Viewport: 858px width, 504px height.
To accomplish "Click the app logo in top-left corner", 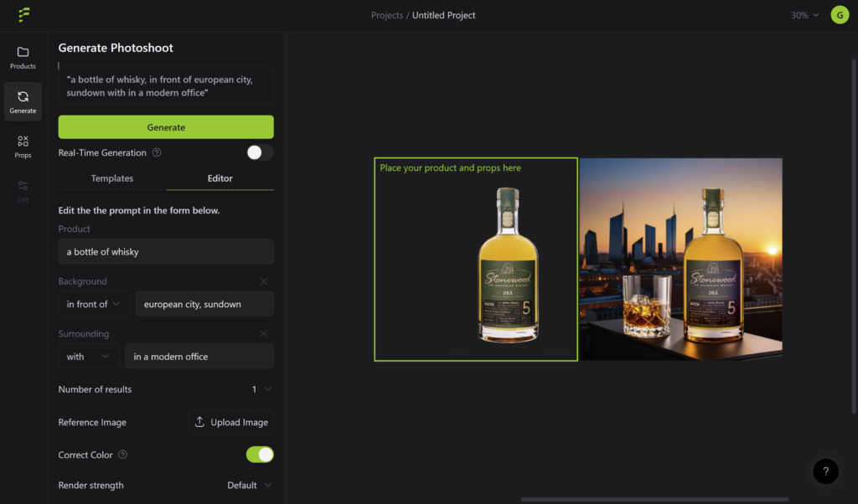I will 24,15.
